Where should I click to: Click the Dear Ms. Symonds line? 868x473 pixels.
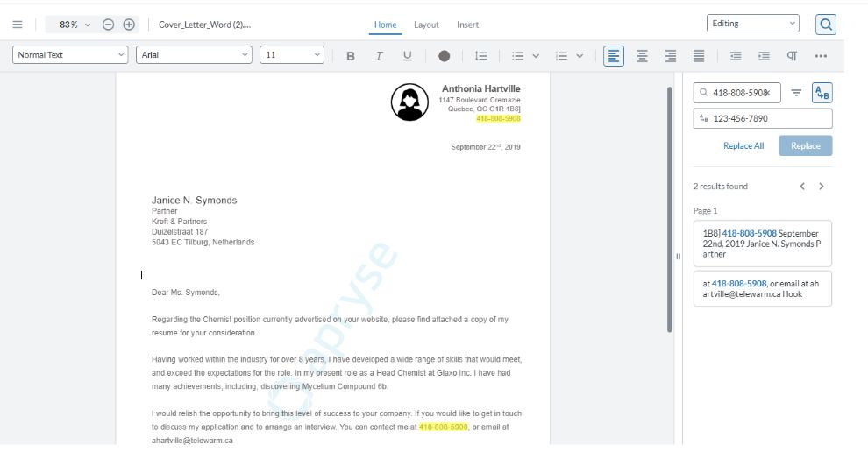pos(186,293)
